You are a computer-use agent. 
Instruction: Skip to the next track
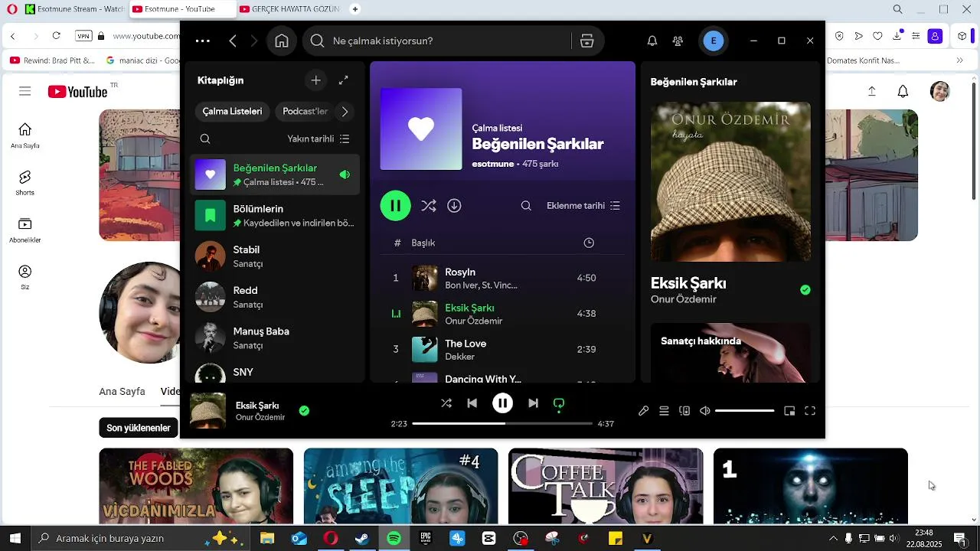coord(533,403)
